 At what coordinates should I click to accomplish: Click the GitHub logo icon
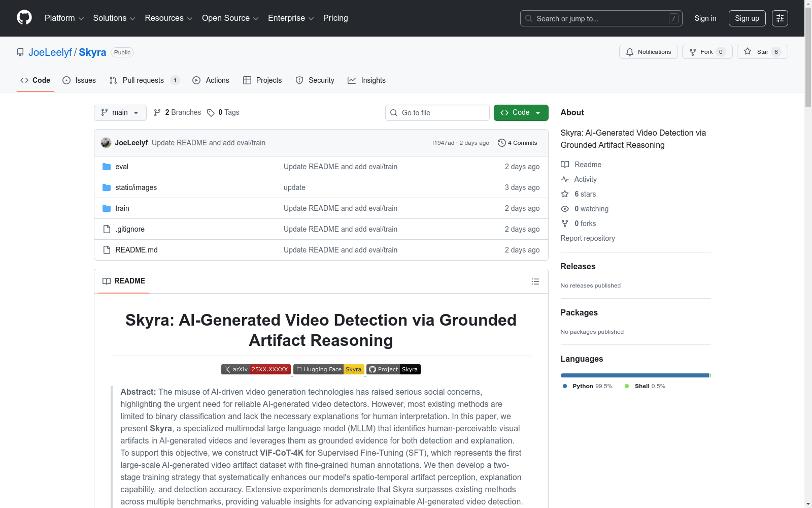coord(24,18)
